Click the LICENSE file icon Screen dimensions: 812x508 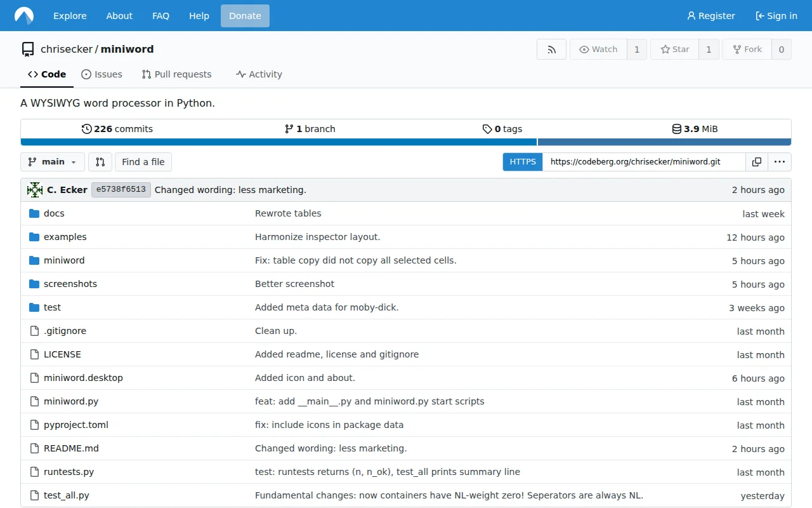click(34, 354)
